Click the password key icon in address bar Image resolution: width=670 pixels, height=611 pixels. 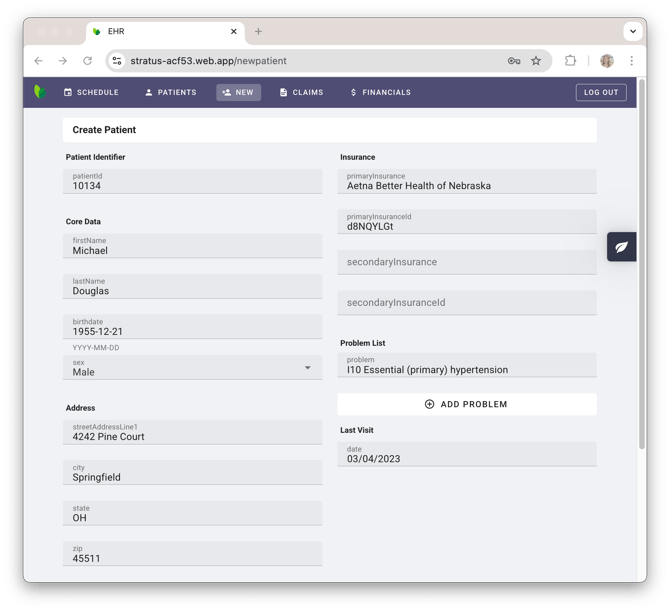(x=514, y=61)
